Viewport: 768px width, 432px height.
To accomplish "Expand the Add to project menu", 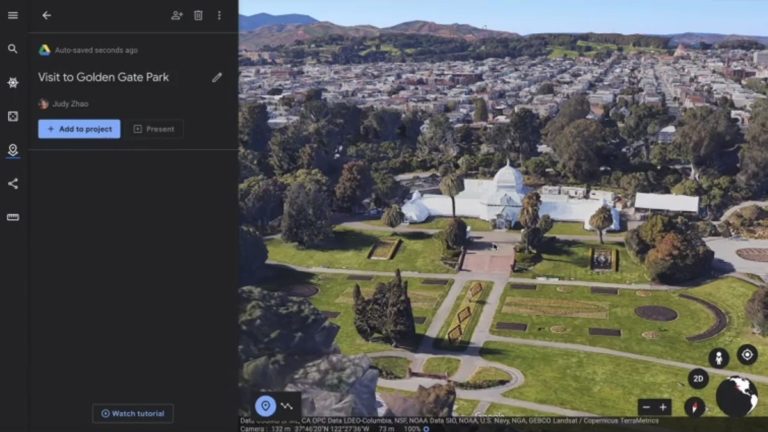I will [x=79, y=129].
